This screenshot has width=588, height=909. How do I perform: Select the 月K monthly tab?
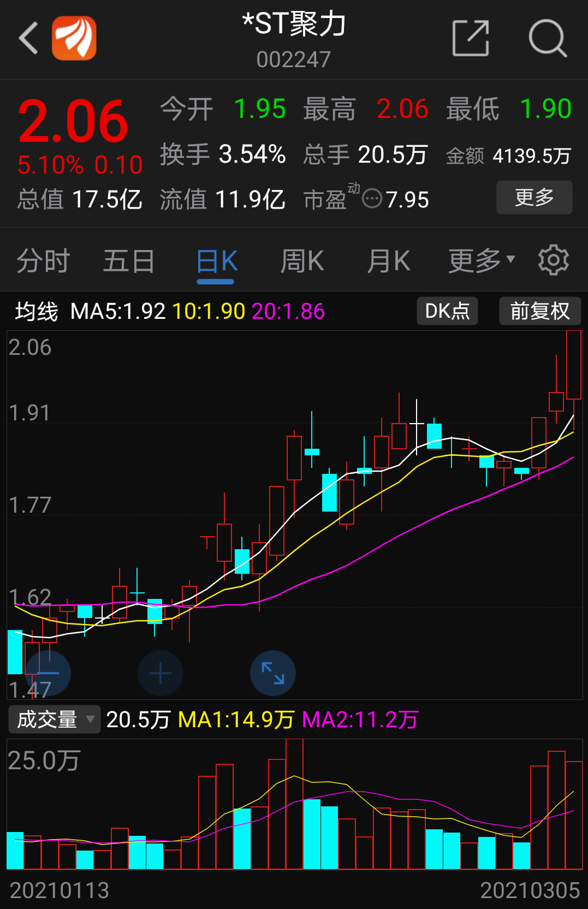(388, 260)
